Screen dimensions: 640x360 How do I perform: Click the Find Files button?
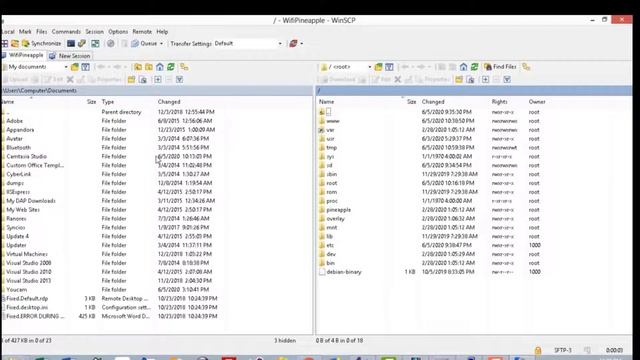pos(500,67)
